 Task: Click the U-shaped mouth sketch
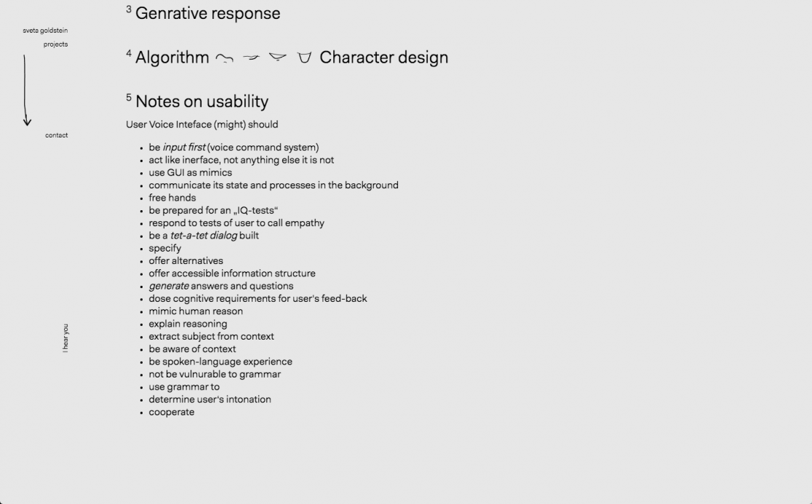pos(304,57)
